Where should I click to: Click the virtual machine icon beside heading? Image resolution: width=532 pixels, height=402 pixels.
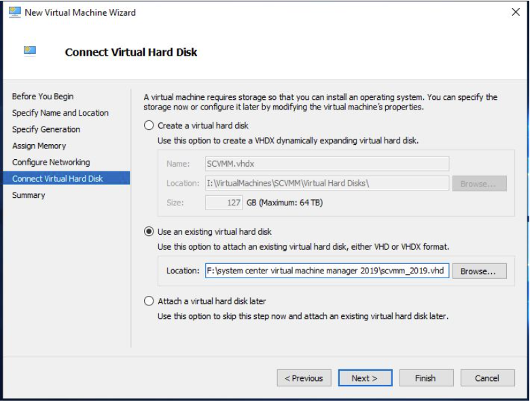pyautogui.click(x=30, y=51)
